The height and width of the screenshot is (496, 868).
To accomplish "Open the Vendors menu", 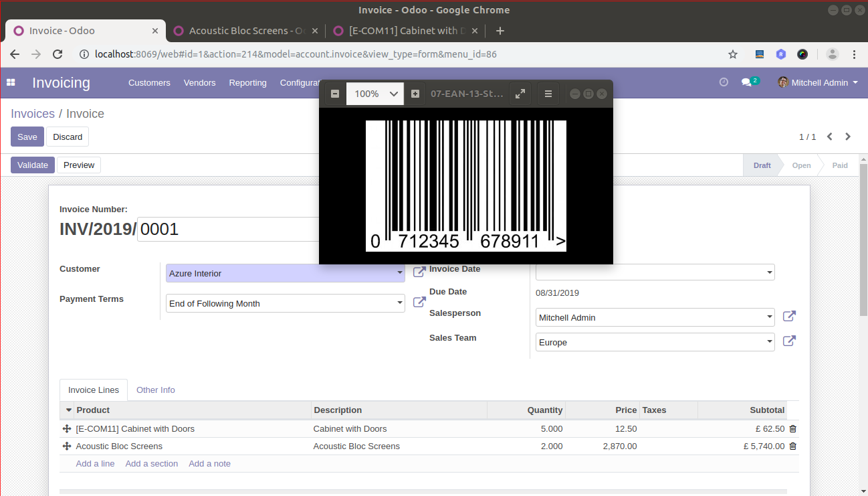I will (199, 83).
